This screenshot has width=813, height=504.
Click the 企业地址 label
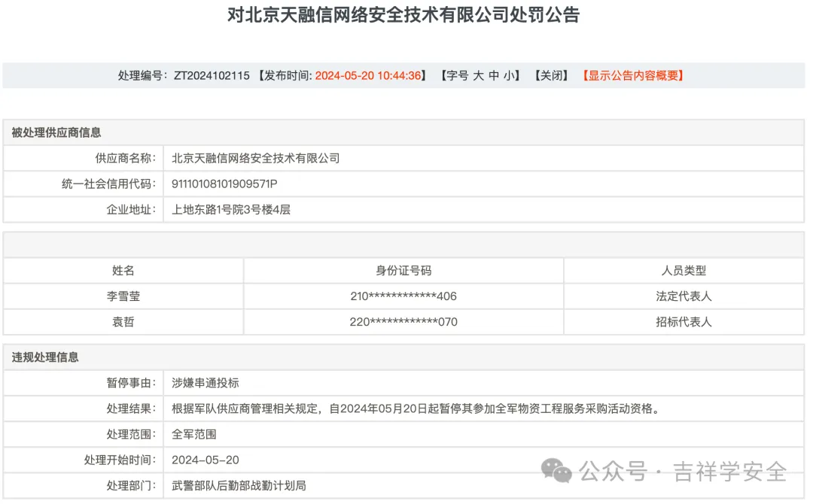[131, 210]
